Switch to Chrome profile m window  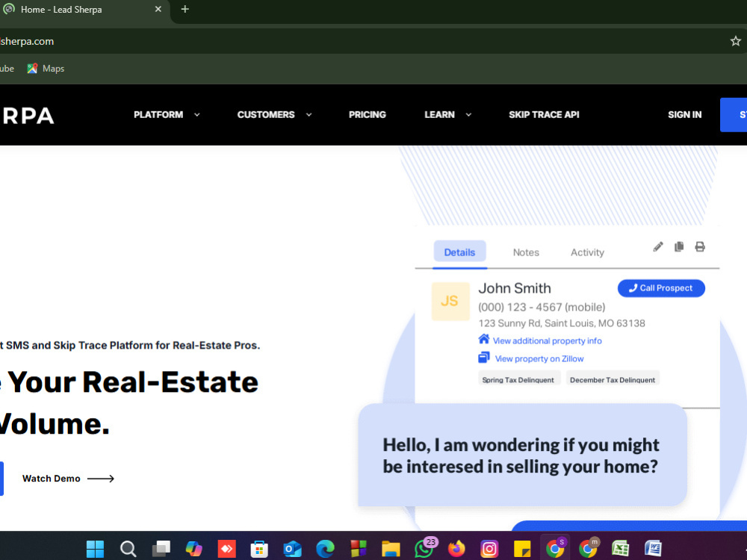588,547
